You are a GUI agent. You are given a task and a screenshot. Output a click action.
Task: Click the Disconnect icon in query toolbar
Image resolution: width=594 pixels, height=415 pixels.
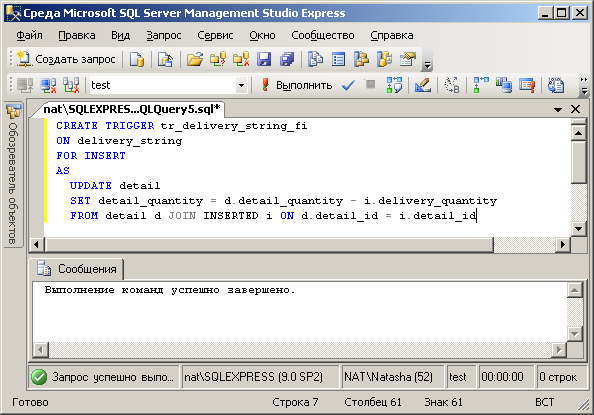[x=48, y=85]
